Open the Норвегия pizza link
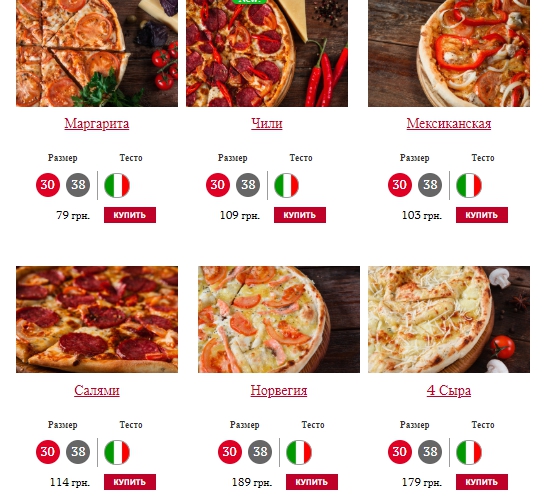This screenshot has height=501, width=544. [x=279, y=390]
